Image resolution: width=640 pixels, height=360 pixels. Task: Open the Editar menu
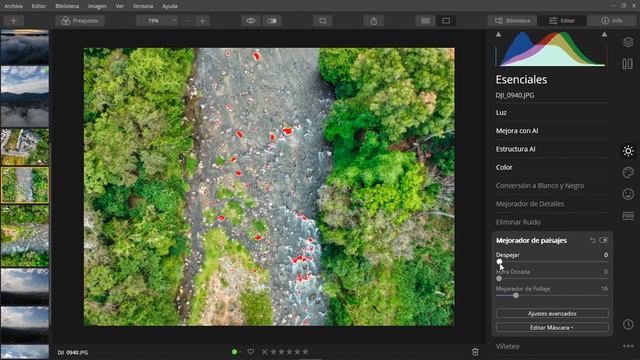pyautogui.click(x=39, y=6)
